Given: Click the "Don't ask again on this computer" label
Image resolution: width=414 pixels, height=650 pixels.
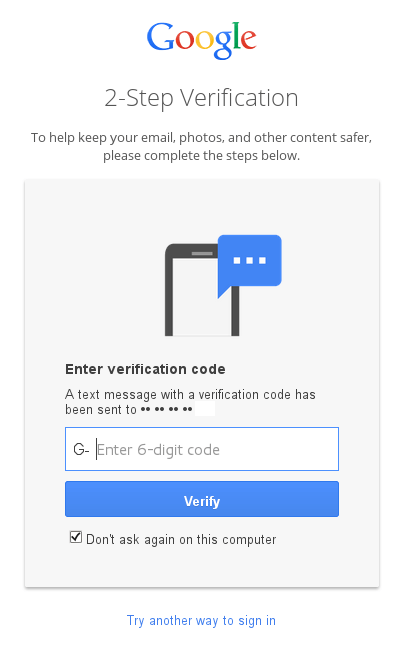Looking at the screenshot, I should (181, 539).
